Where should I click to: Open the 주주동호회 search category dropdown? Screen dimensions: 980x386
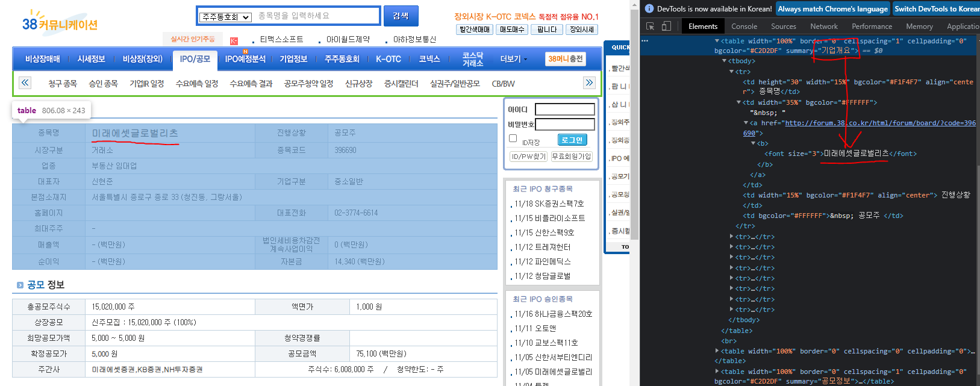[x=226, y=17]
